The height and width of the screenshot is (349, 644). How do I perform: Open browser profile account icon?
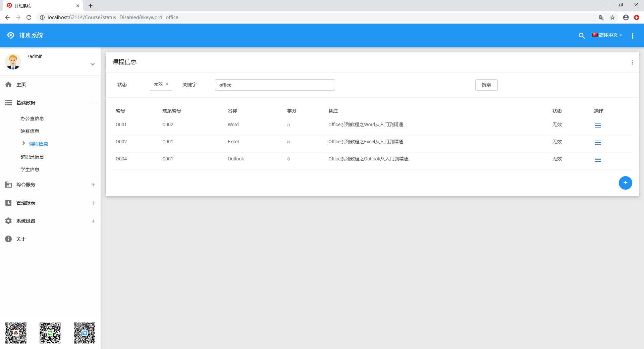point(626,17)
